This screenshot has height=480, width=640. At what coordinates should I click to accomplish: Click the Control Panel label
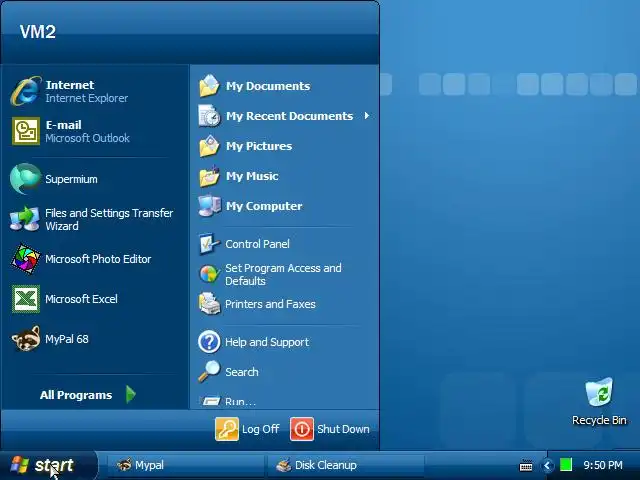[257, 244]
